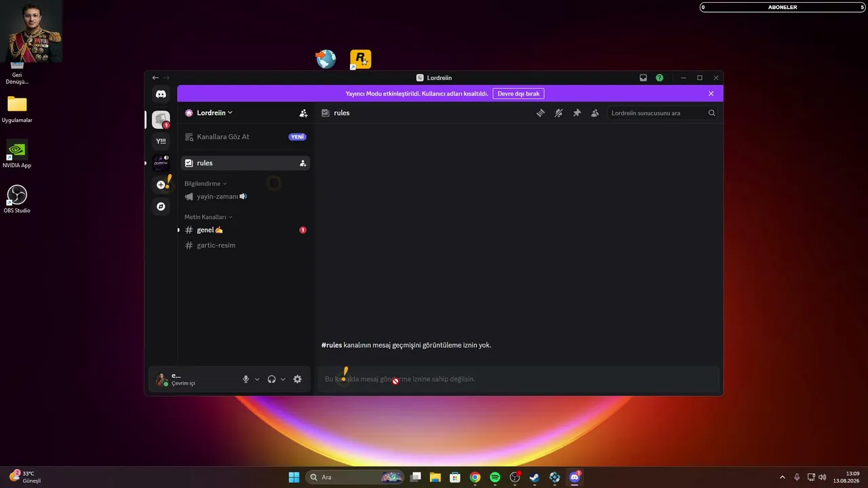The height and width of the screenshot is (488, 868).
Task: Open the clock and date in taskbar
Action: (x=847, y=477)
